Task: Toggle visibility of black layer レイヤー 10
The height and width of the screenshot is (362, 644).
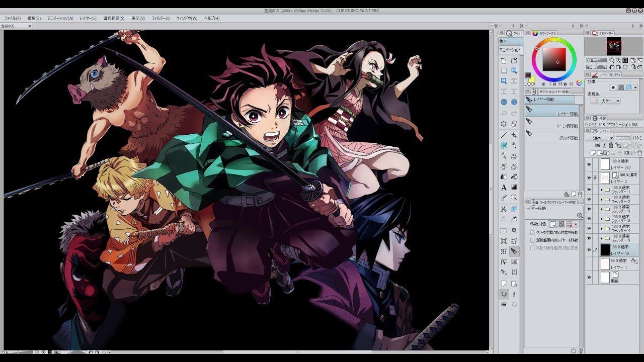Action: click(x=589, y=250)
